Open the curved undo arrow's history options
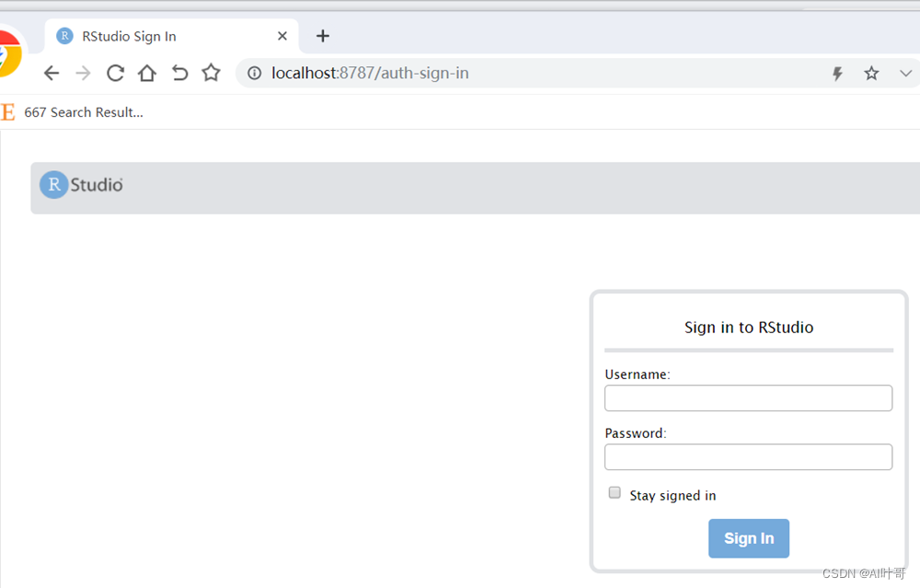The height and width of the screenshot is (588, 920). 179,73
